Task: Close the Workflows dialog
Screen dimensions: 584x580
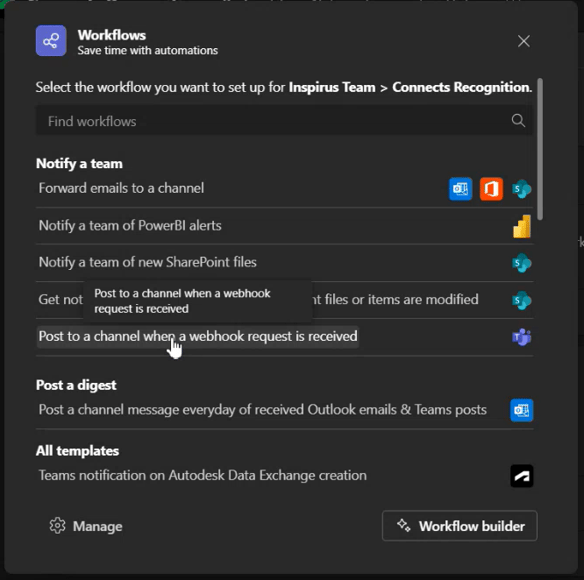Action: click(x=524, y=41)
